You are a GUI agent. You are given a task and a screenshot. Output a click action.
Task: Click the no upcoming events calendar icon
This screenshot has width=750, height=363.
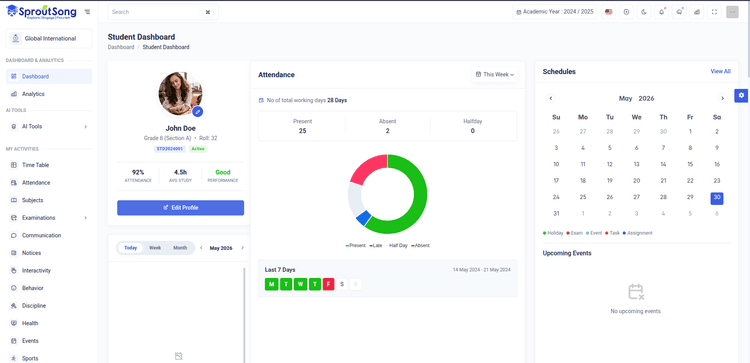pyautogui.click(x=636, y=292)
